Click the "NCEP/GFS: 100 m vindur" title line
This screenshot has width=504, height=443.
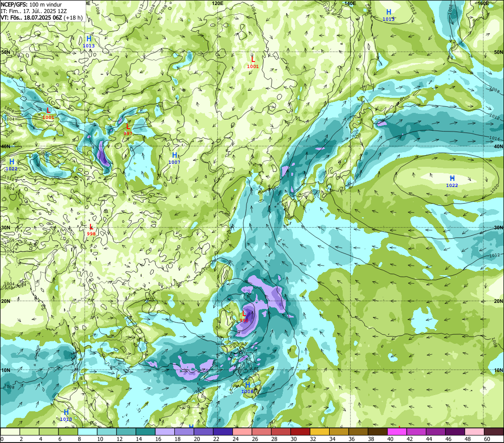[x=31, y=5]
